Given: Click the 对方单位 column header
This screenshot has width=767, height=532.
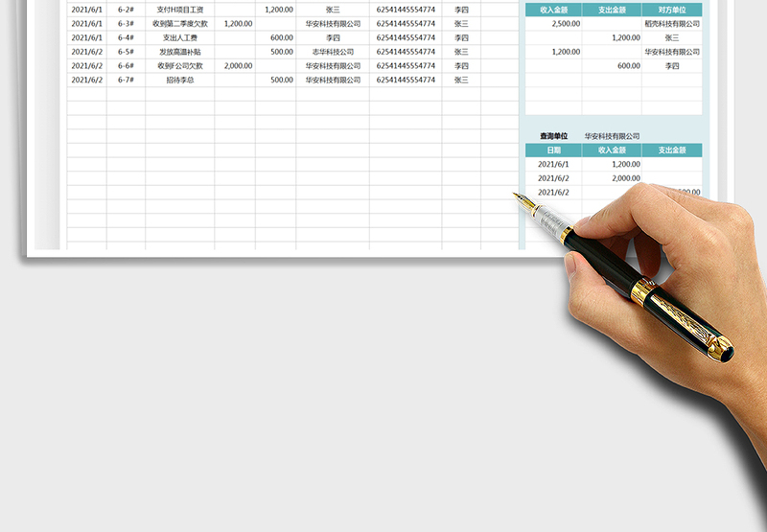Looking at the screenshot, I should (671, 10).
